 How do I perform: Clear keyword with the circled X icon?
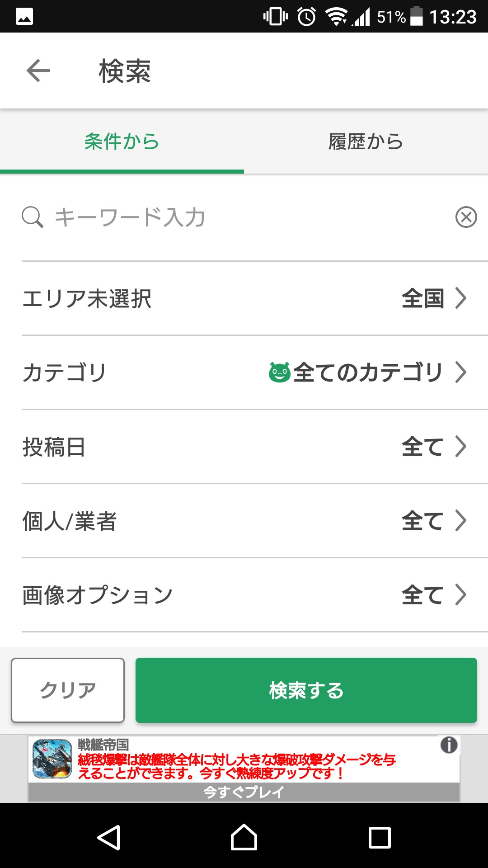point(466,217)
